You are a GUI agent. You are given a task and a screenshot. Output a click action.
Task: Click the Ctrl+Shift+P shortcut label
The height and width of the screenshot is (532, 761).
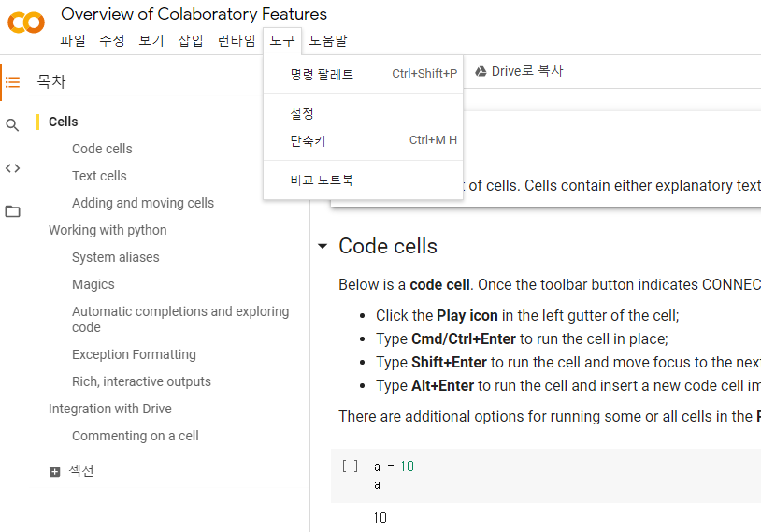[x=424, y=74]
